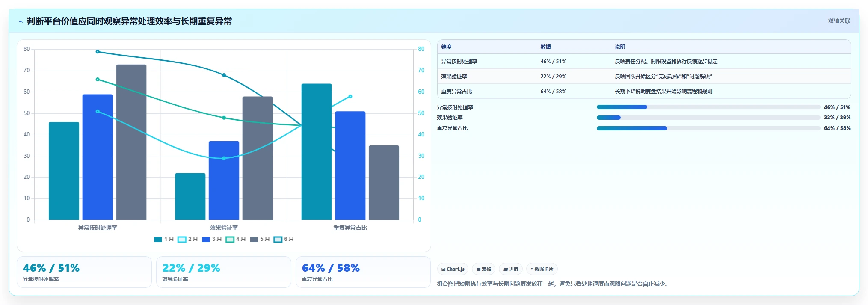
Task: Click the 数据 column header
Action: (x=545, y=47)
